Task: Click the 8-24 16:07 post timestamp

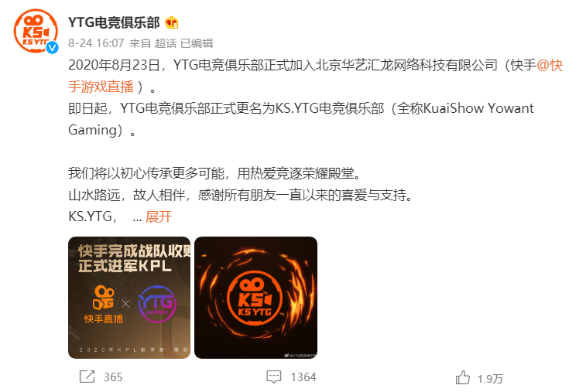Action: pyautogui.click(x=96, y=43)
